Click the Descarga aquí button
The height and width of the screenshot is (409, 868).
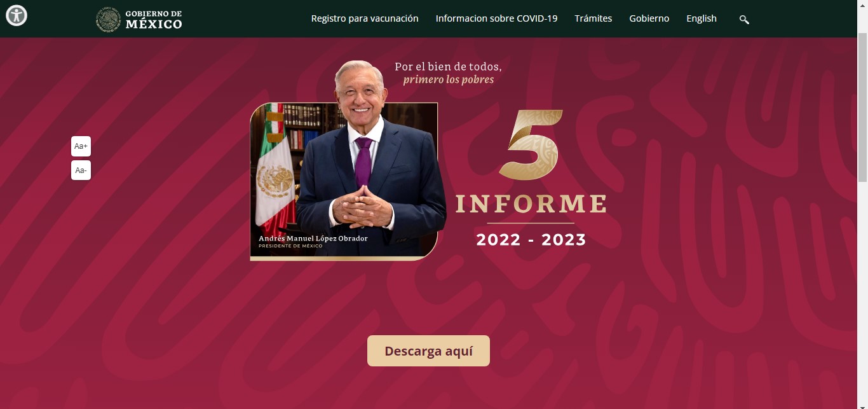click(x=428, y=350)
